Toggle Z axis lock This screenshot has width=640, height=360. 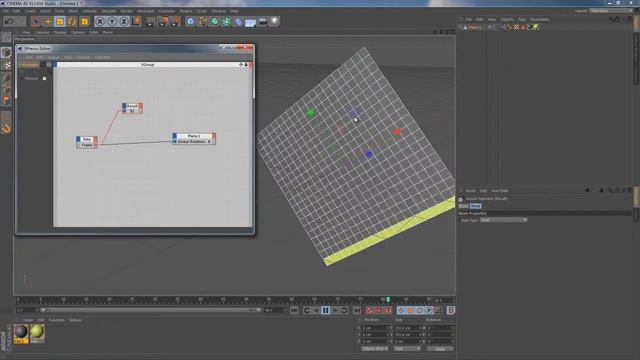tap(124, 21)
